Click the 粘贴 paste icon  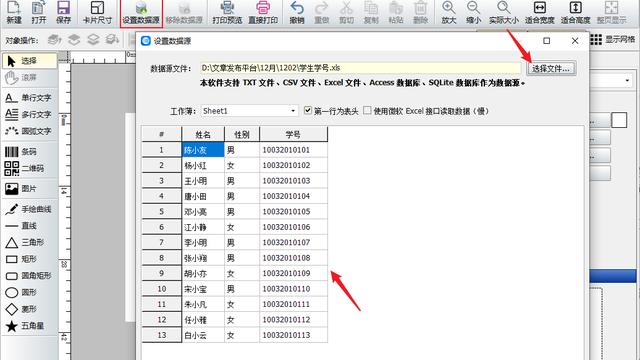click(x=396, y=12)
